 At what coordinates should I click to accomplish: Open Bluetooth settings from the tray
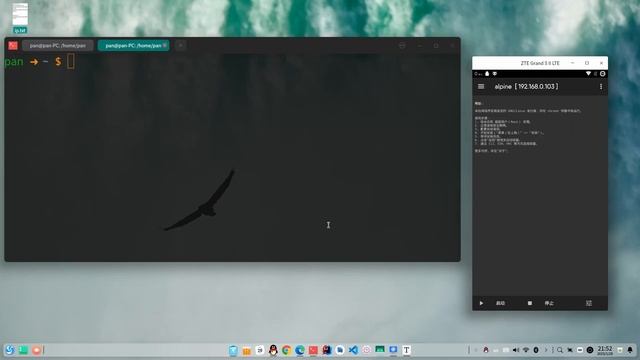coord(536,350)
